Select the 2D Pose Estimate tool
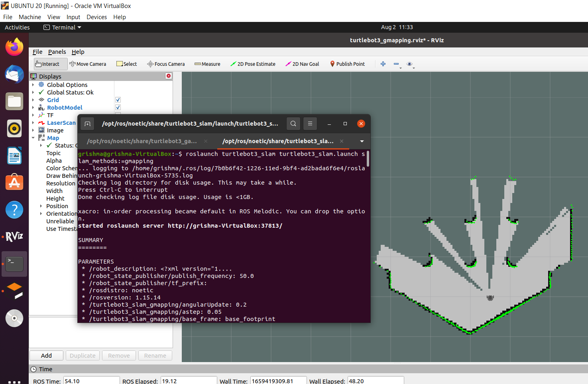Image resolution: width=588 pixels, height=384 pixels. [x=253, y=64]
